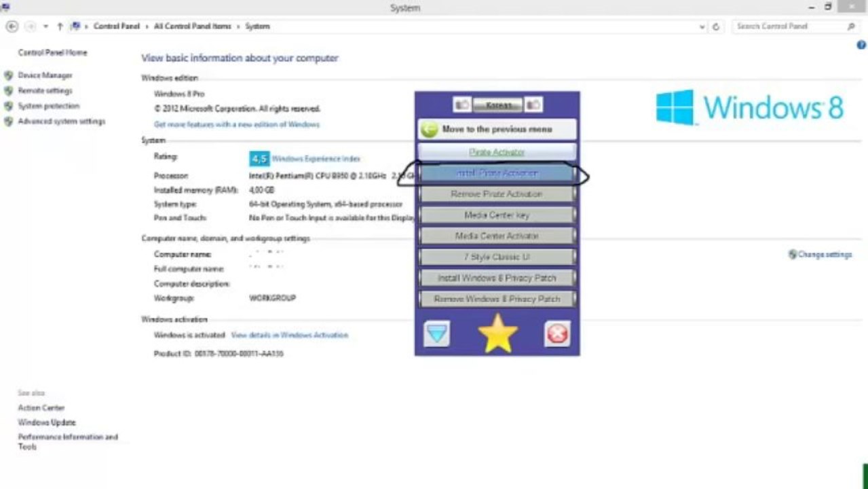Select Remove Windows 8 Privacy Patch
The width and height of the screenshot is (868, 489).
pos(497,299)
